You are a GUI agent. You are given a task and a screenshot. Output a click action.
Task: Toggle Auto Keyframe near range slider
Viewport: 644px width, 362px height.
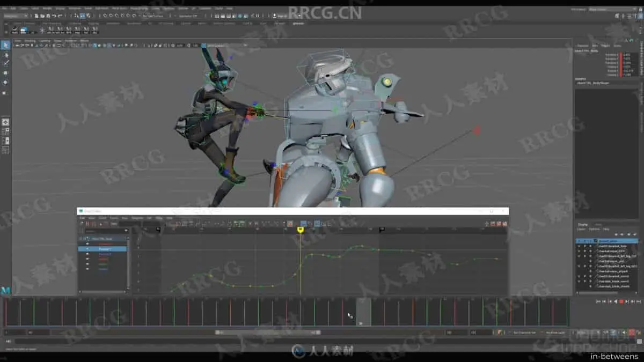(x=632, y=333)
